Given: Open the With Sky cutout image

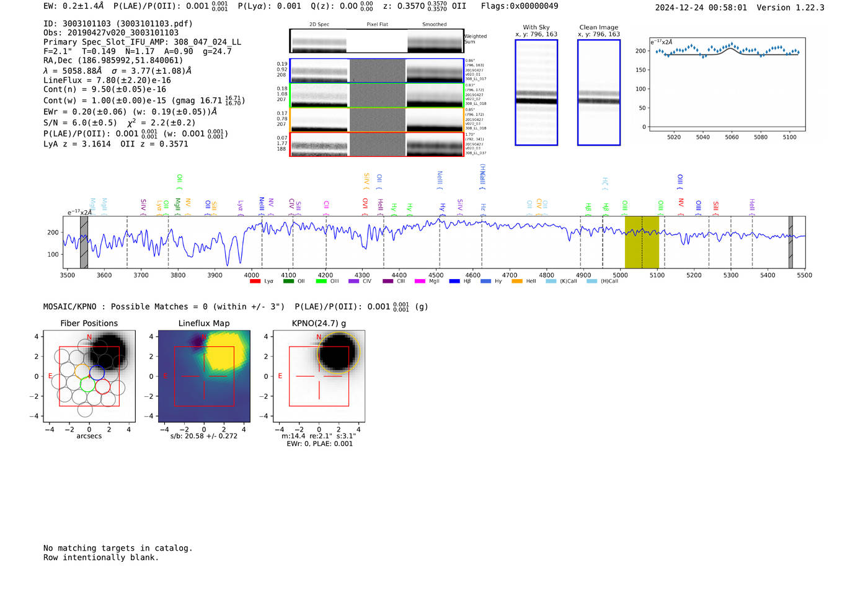Looking at the screenshot, I should pos(536,92).
